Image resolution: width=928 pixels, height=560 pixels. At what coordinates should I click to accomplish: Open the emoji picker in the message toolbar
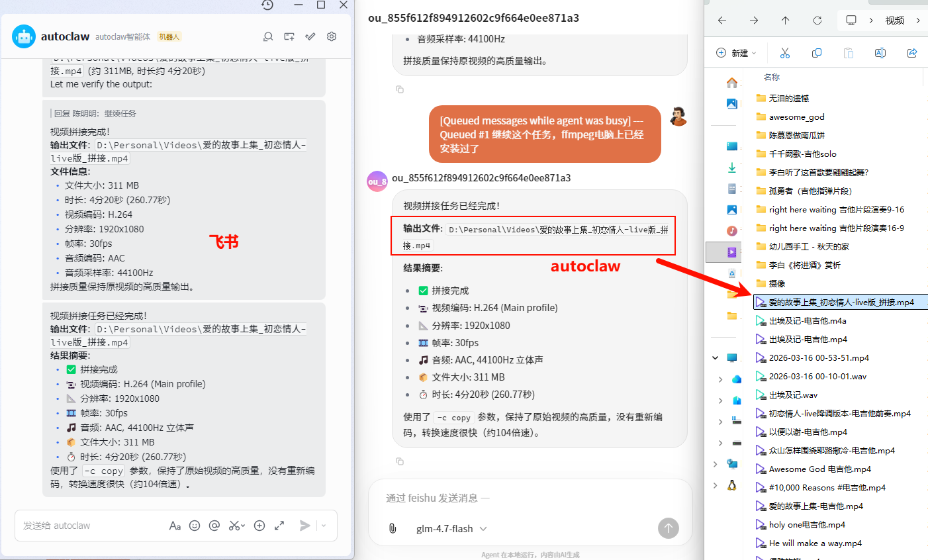(x=194, y=525)
